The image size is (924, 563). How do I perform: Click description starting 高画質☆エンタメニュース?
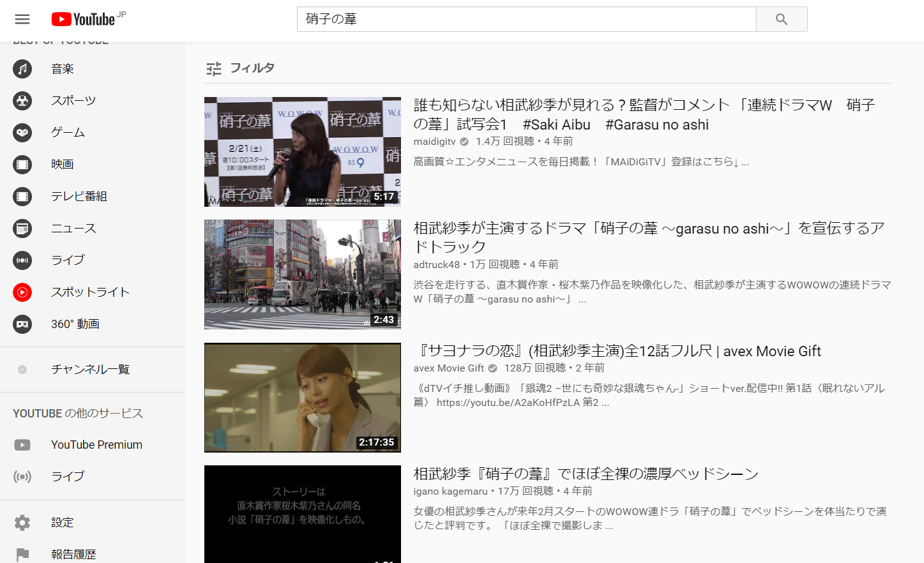tap(581, 162)
